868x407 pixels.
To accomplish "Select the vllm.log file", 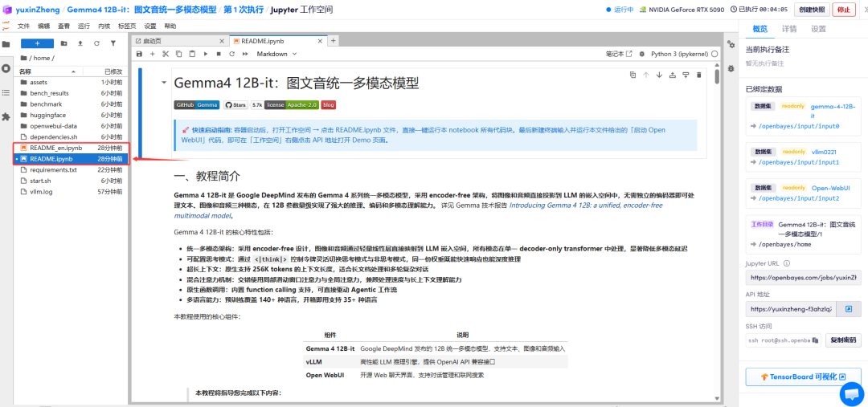I will [x=71, y=192].
